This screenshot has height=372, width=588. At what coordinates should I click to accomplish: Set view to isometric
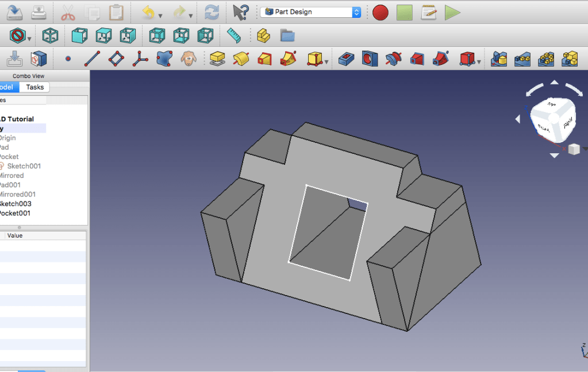(51, 36)
